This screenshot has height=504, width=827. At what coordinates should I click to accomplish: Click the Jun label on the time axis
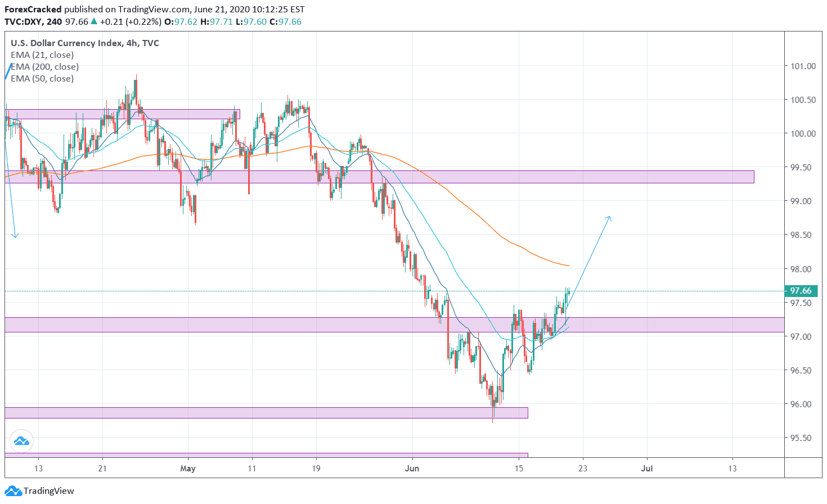click(x=412, y=468)
